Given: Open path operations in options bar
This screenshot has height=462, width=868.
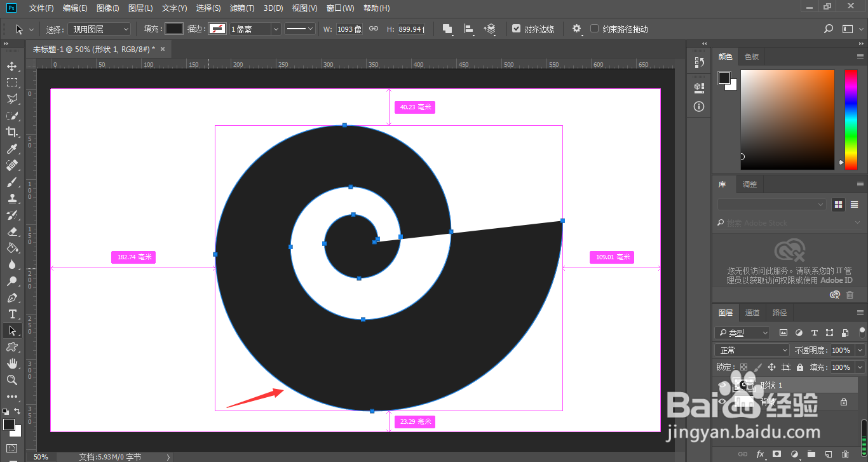Looking at the screenshot, I should point(448,29).
